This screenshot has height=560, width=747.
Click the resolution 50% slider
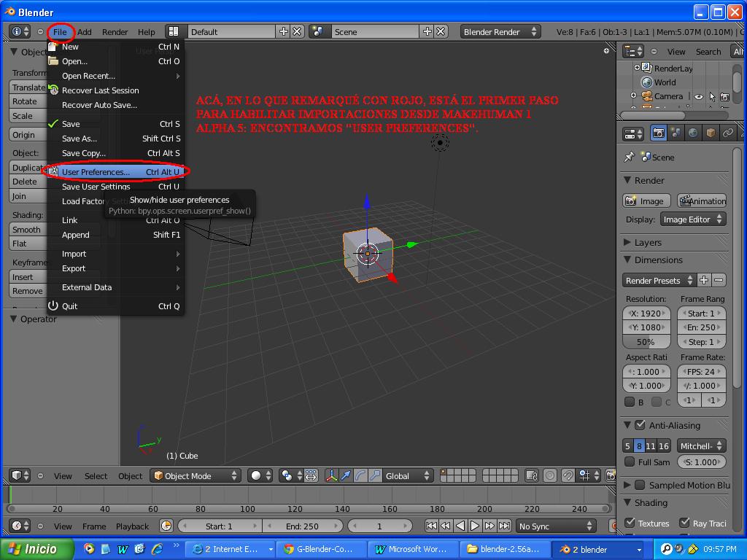coord(646,342)
